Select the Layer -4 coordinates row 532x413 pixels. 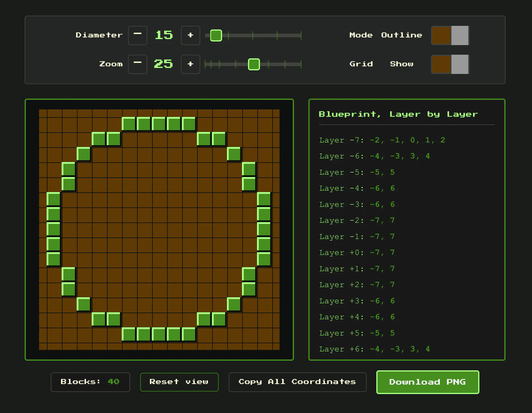[407, 188]
